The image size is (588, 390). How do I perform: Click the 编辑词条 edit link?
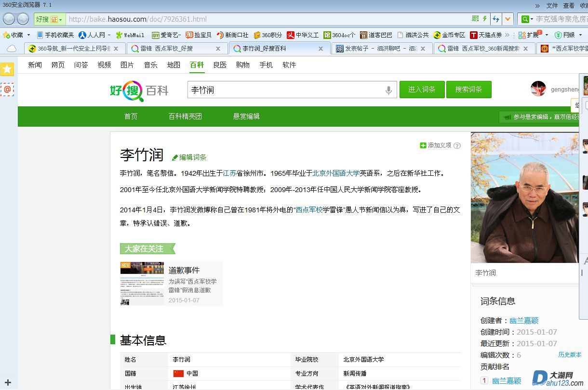tap(189, 157)
